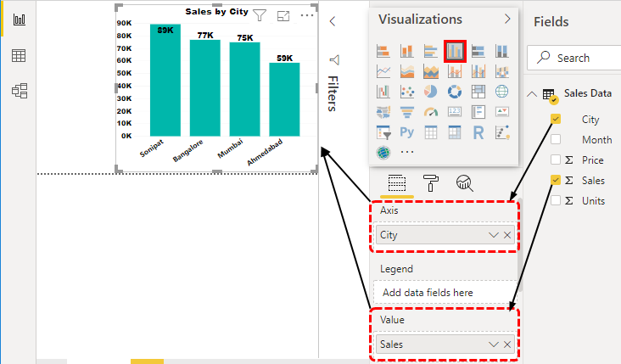
Task: Add a Multi-row card visual
Action: (x=478, y=112)
